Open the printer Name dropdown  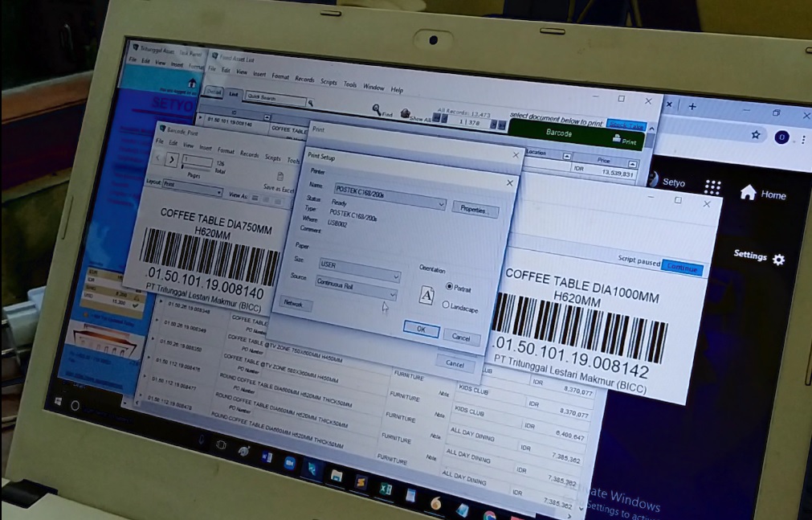coord(441,205)
